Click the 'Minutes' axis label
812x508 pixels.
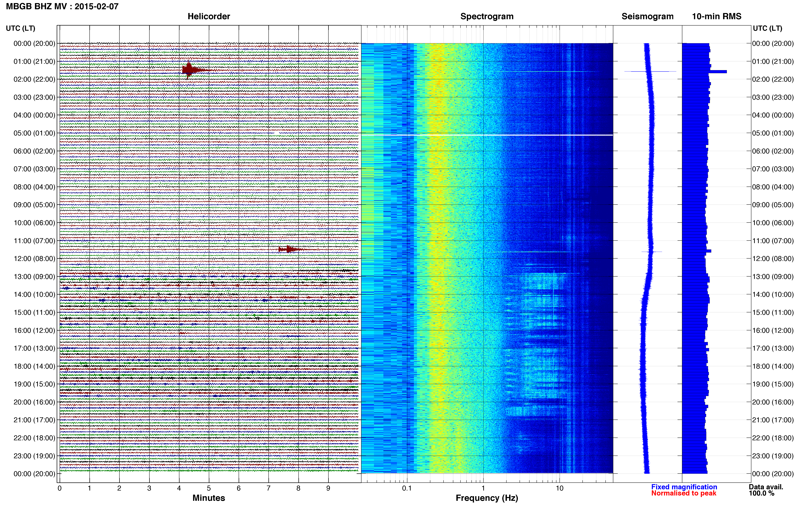click(x=209, y=498)
